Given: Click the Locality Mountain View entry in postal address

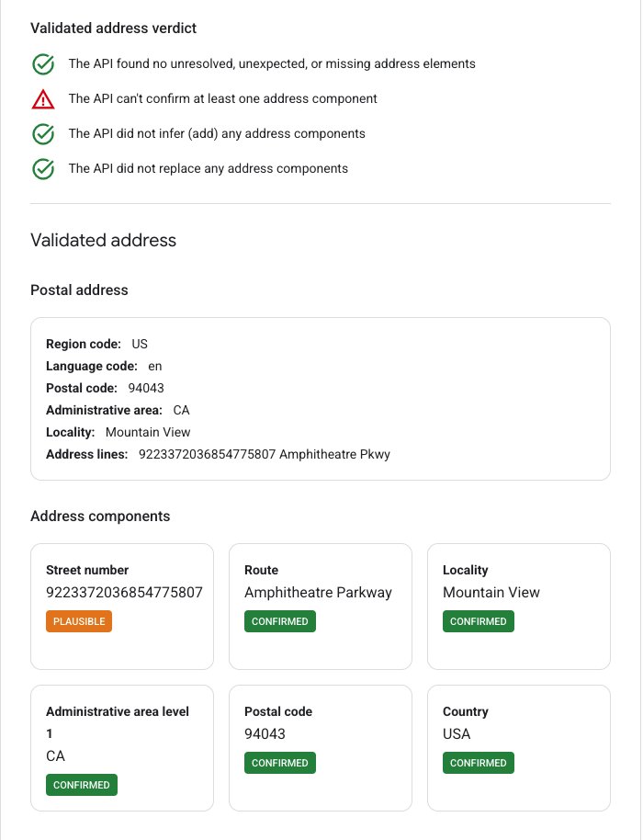Looking at the screenshot, I should 118,432.
